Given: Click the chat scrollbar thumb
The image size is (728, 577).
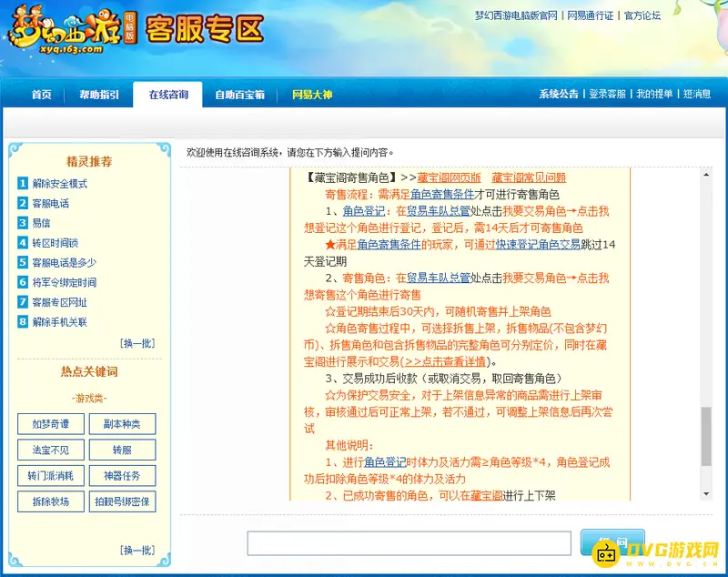Looking at the screenshot, I should click(x=706, y=436).
